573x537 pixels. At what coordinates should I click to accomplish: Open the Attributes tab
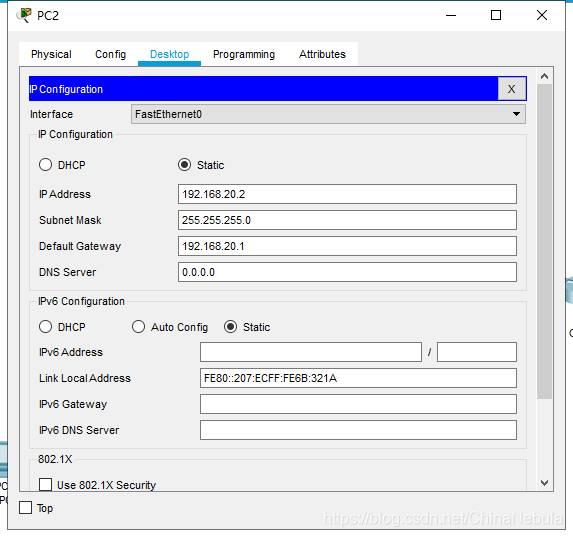point(322,54)
